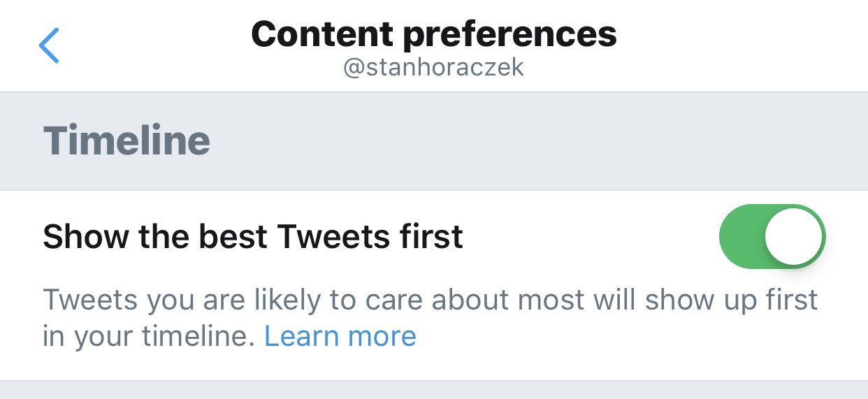Click the white knob of the toggle
Image resolution: width=868 pixels, height=399 pixels.
click(793, 236)
